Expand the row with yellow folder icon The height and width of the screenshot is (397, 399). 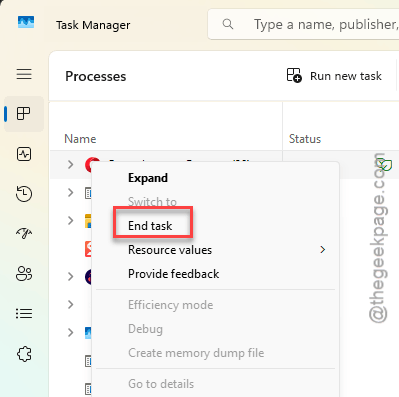click(70, 220)
